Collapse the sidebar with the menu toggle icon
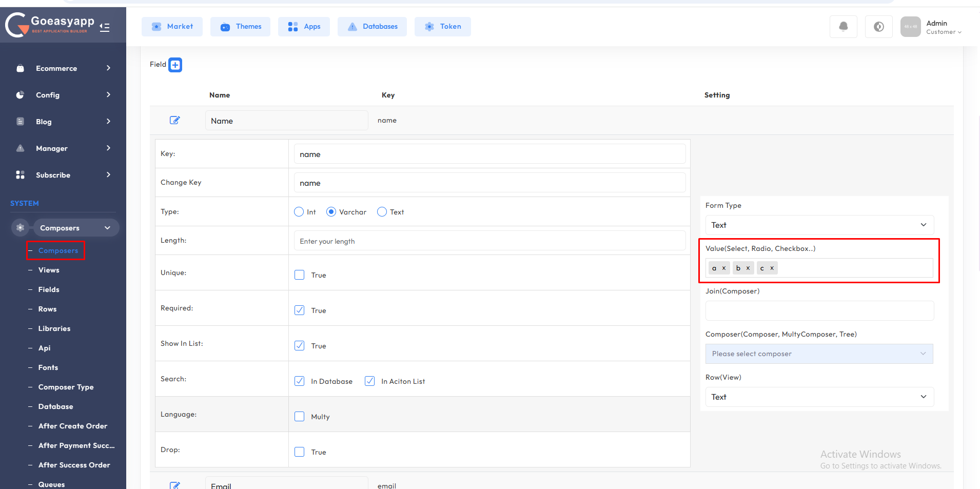This screenshot has height=489, width=980. pyautogui.click(x=105, y=27)
